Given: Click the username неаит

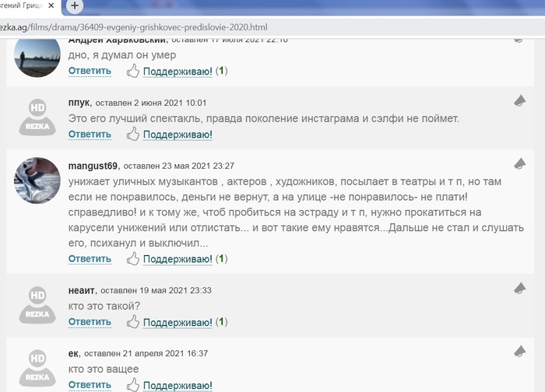Looking at the screenshot, I should pos(81,290).
